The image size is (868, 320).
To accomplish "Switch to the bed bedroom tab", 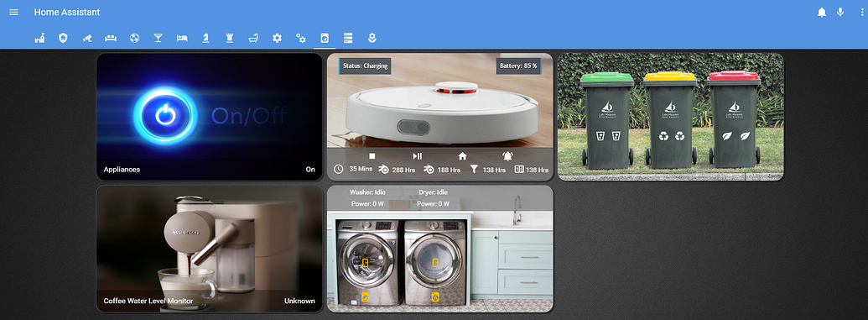I will pos(182,38).
